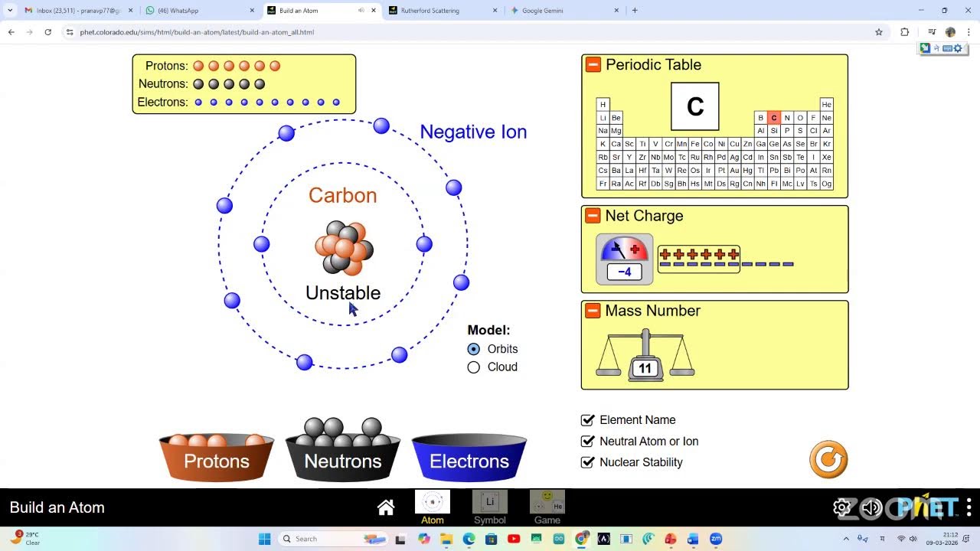Image resolution: width=980 pixels, height=551 pixels.
Task: Open the Windows Start menu
Action: [264, 539]
